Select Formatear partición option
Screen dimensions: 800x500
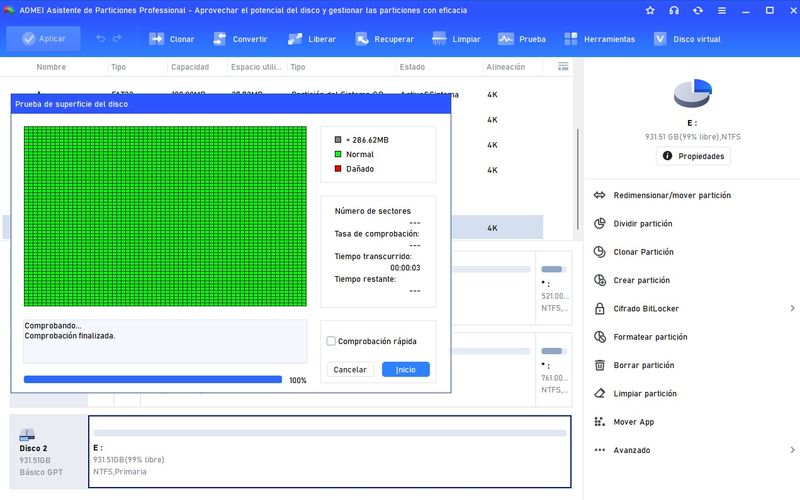click(641, 337)
